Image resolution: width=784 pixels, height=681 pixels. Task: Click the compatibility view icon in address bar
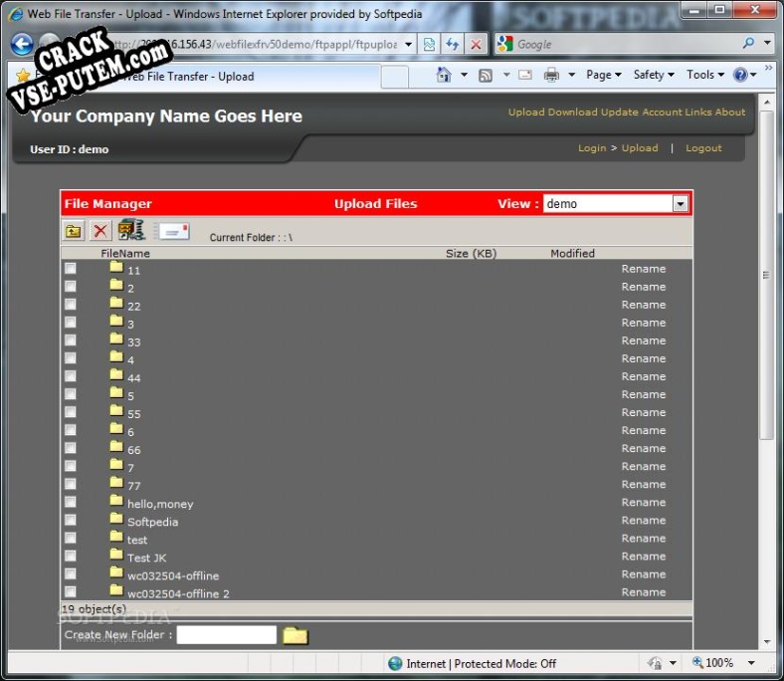tap(429, 45)
